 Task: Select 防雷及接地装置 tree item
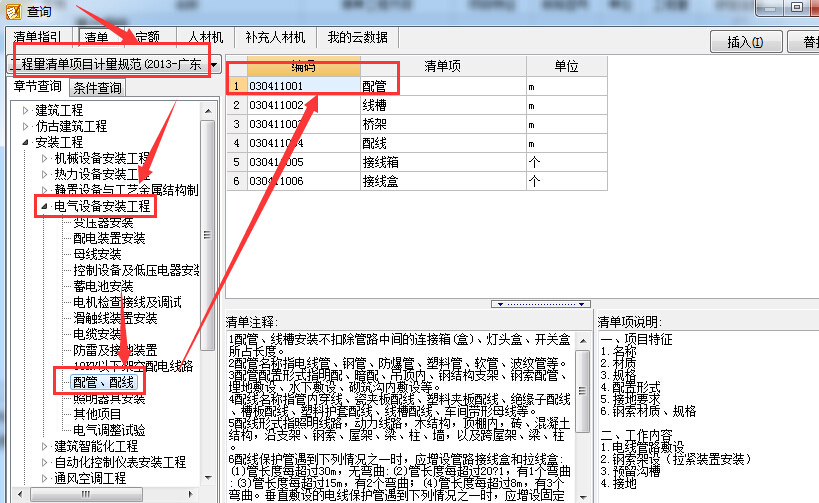click(x=115, y=350)
